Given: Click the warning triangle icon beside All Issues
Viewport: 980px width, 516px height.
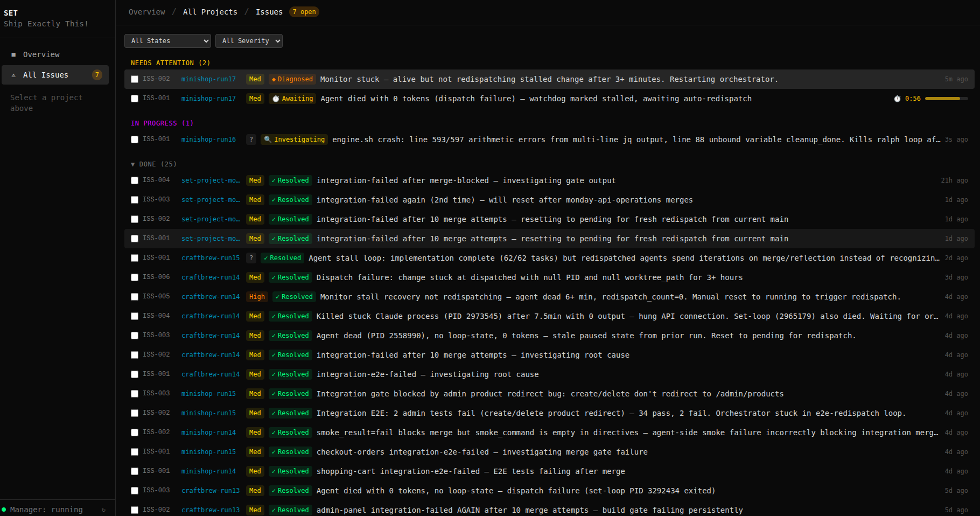Looking at the screenshot, I should [13, 75].
